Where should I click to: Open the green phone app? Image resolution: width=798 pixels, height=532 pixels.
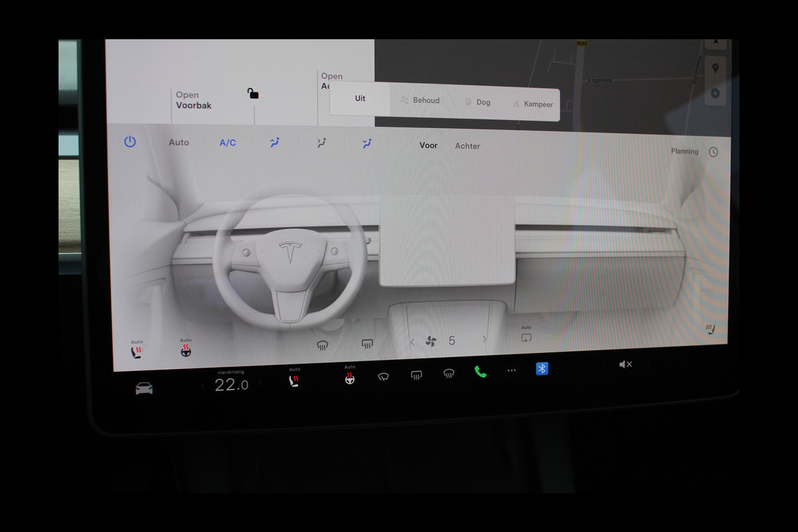(480, 372)
